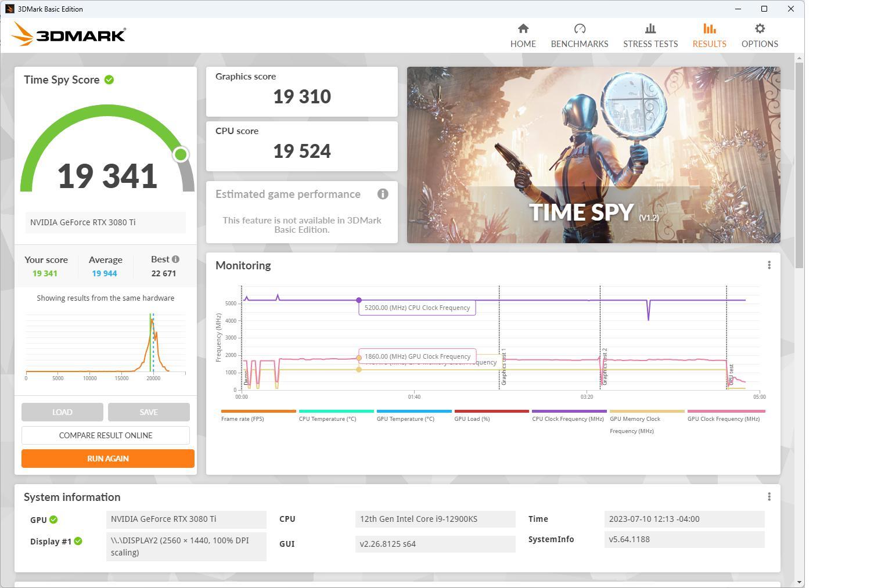This screenshot has width=892, height=588.
Task: Toggle GPU Load (%) legend series
Action: coord(491,416)
